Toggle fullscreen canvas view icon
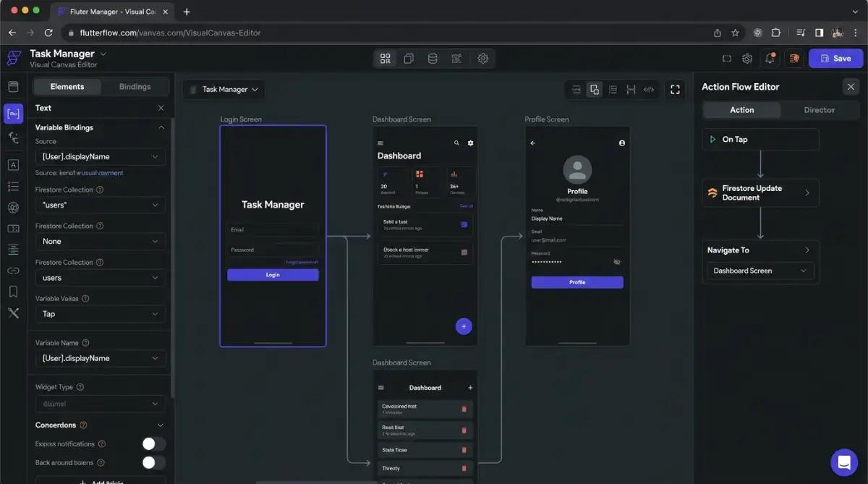 [675, 90]
